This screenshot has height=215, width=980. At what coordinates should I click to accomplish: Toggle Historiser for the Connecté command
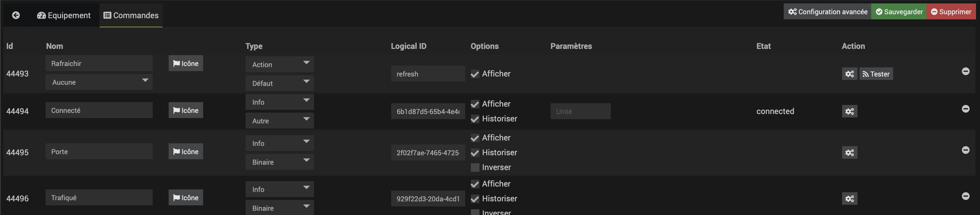coord(475,119)
